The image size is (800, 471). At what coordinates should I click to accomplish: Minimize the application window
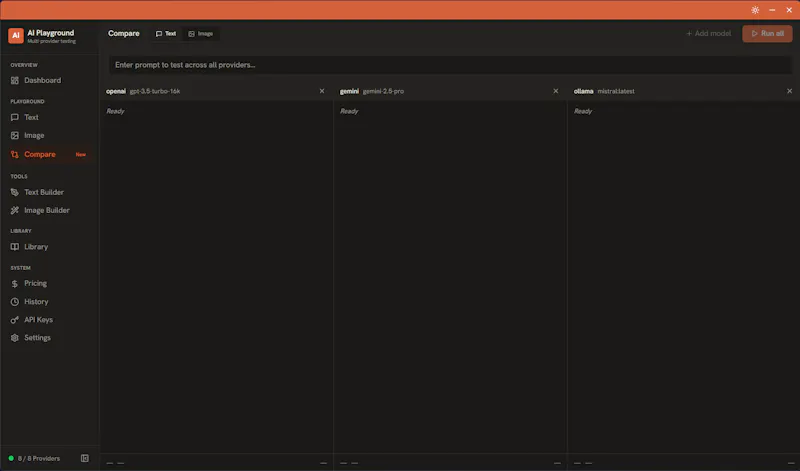click(x=772, y=10)
